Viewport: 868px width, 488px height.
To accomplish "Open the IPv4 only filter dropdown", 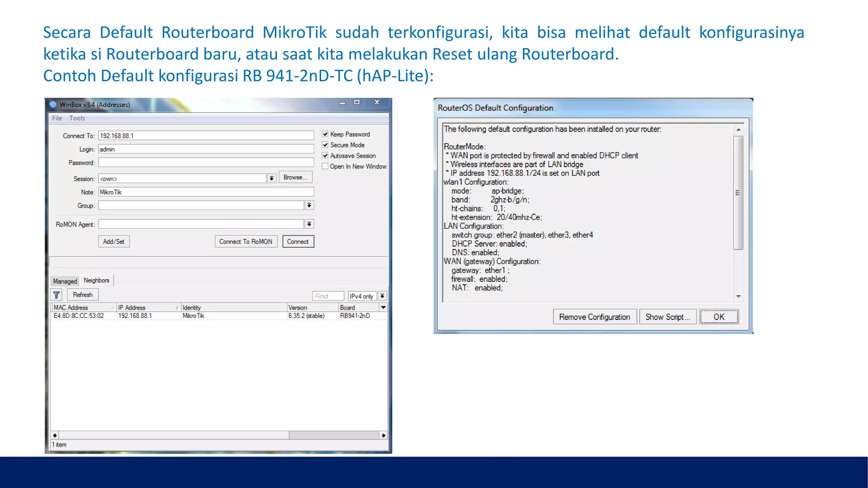I will click(382, 296).
